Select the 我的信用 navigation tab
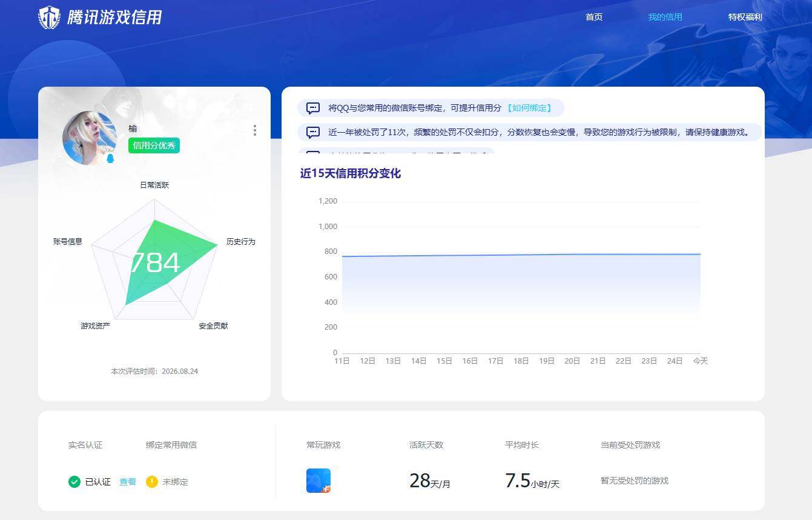This screenshot has height=520, width=812. (665, 17)
